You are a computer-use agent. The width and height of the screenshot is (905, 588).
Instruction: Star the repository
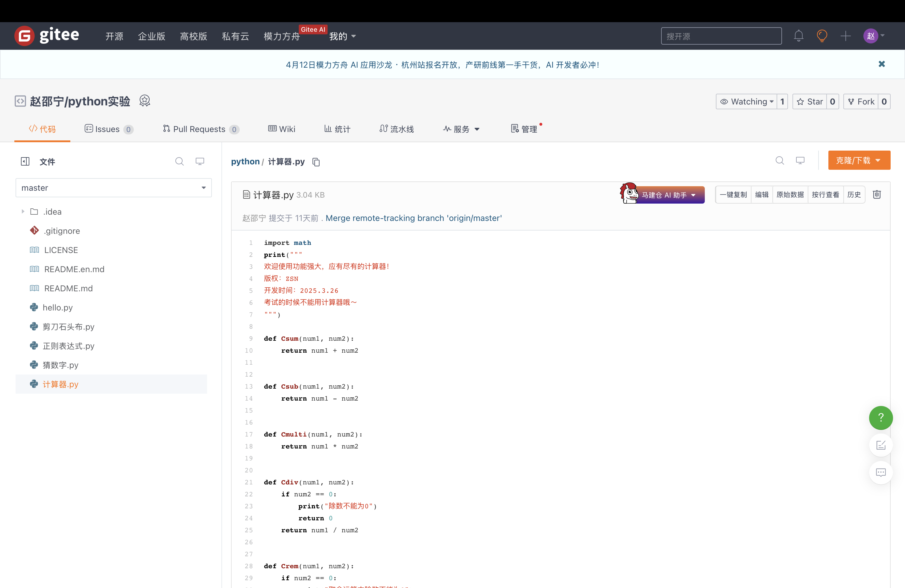tap(810, 101)
